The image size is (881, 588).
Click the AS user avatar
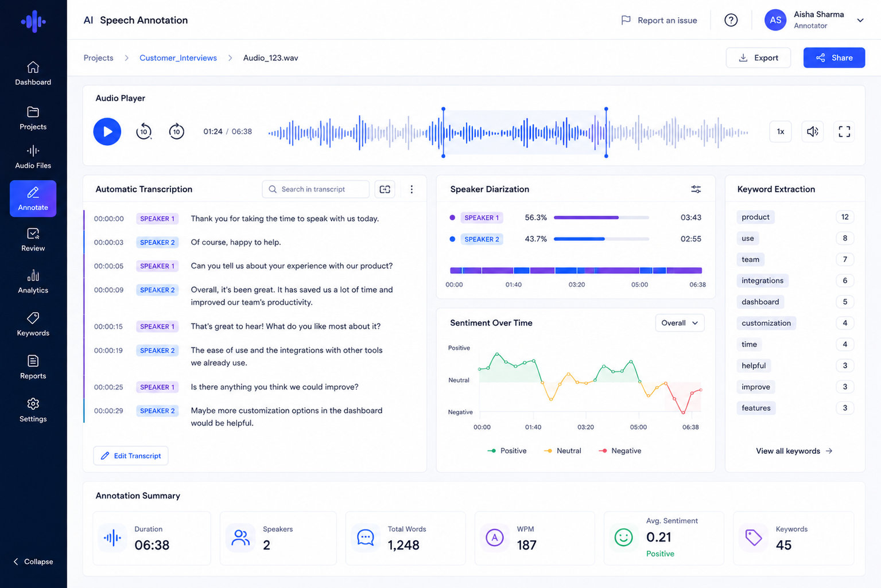click(x=775, y=20)
